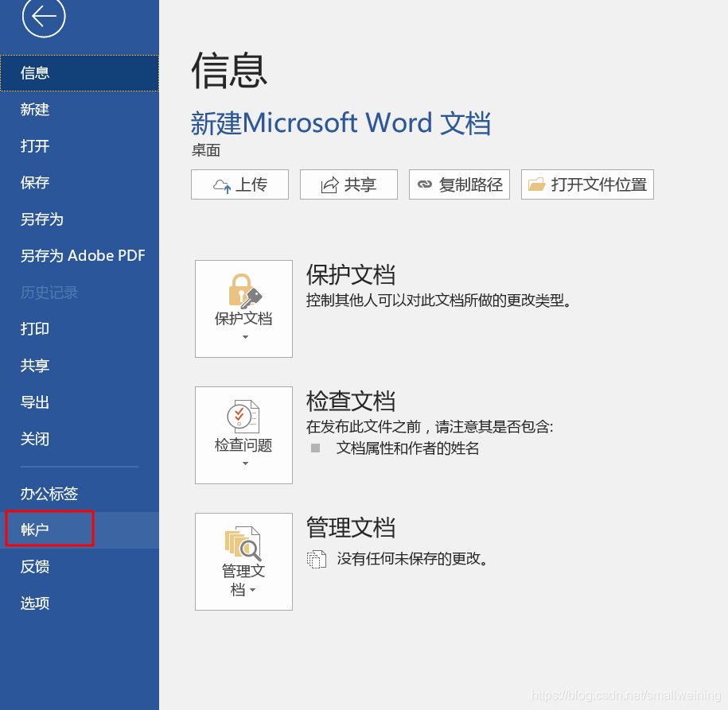
Task: Select 共享 in the left sidebar
Action: 80,366
